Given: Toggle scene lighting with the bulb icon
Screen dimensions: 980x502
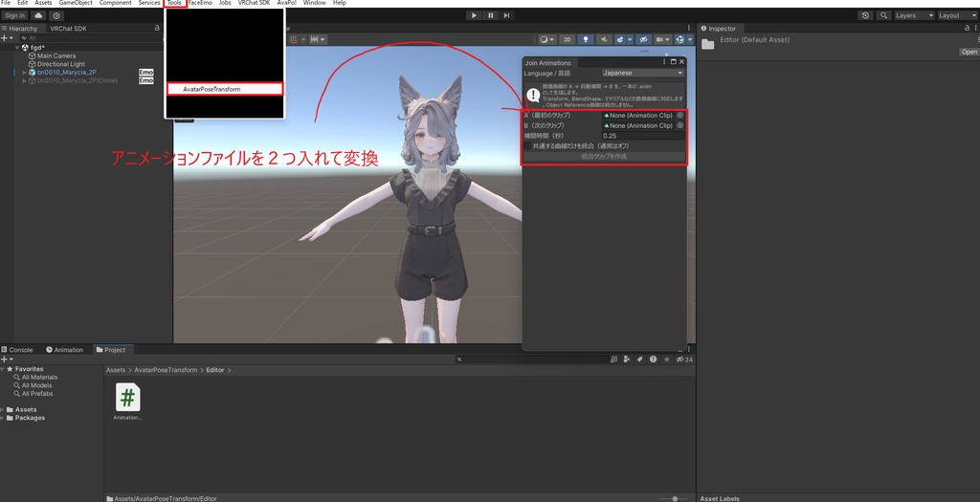Looking at the screenshot, I should (x=585, y=39).
